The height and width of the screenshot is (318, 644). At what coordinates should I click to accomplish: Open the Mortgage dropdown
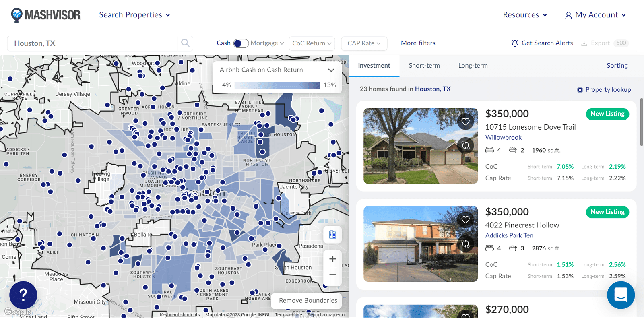click(x=267, y=43)
